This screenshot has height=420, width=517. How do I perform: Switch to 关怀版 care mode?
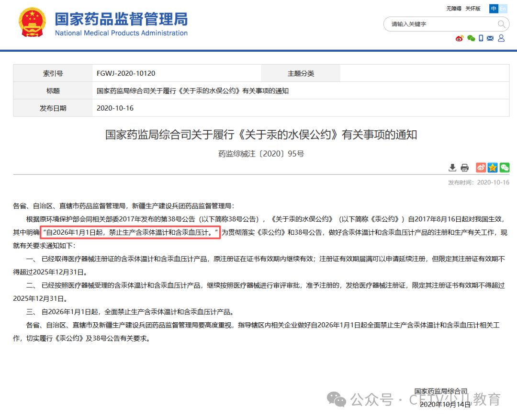click(473, 9)
